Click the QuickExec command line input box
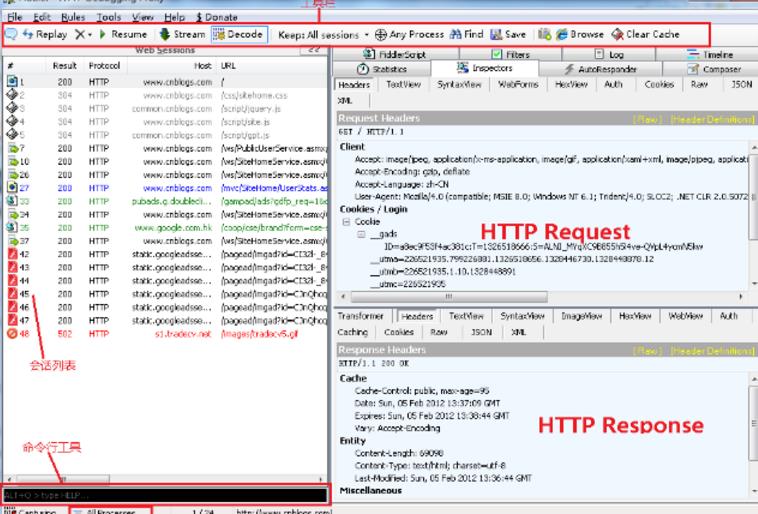This screenshot has height=514, width=758. 165,495
